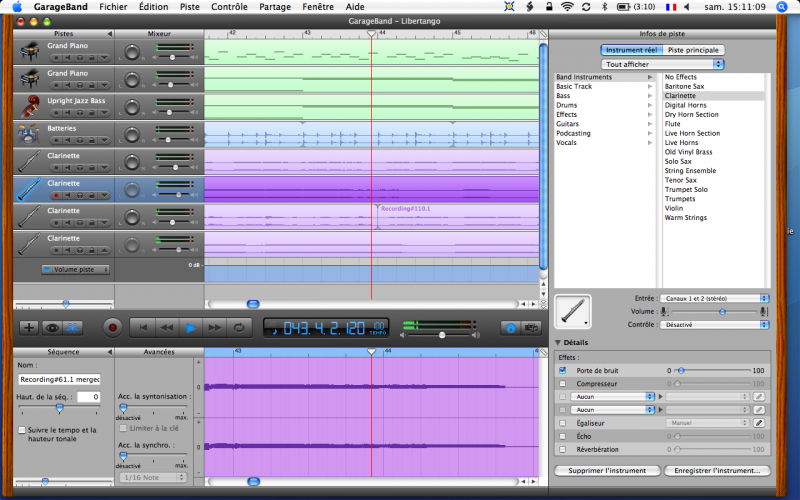Click the blue play button
The width and height of the screenshot is (800, 500).
point(191,328)
